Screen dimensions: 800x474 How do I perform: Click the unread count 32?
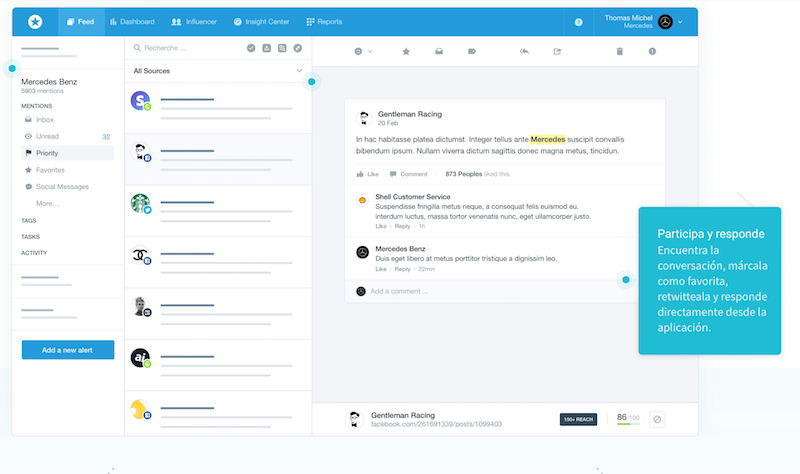click(106, 137)
